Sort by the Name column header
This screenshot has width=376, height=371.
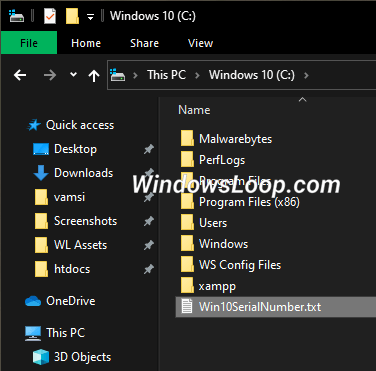(194, 110)
